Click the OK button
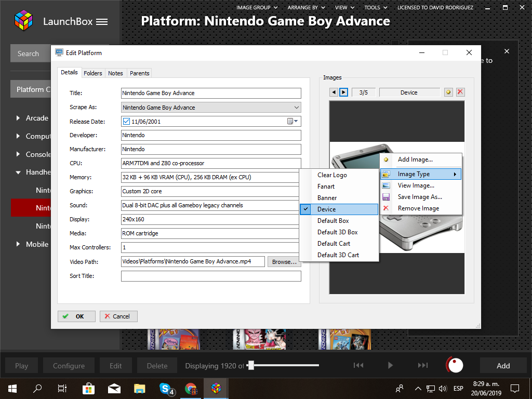This screenshot has width=532, height=399. 76,316
